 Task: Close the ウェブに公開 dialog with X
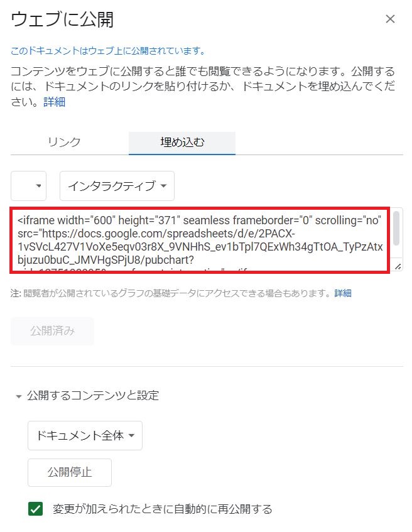[390, 19]
